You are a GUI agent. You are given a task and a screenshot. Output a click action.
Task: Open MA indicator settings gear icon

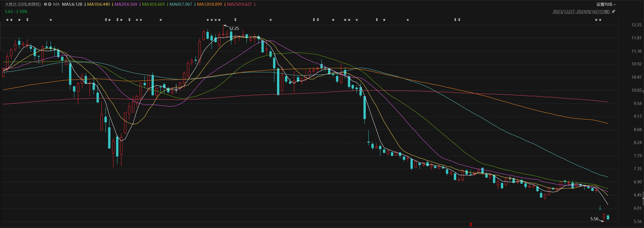tap(45, 4)
